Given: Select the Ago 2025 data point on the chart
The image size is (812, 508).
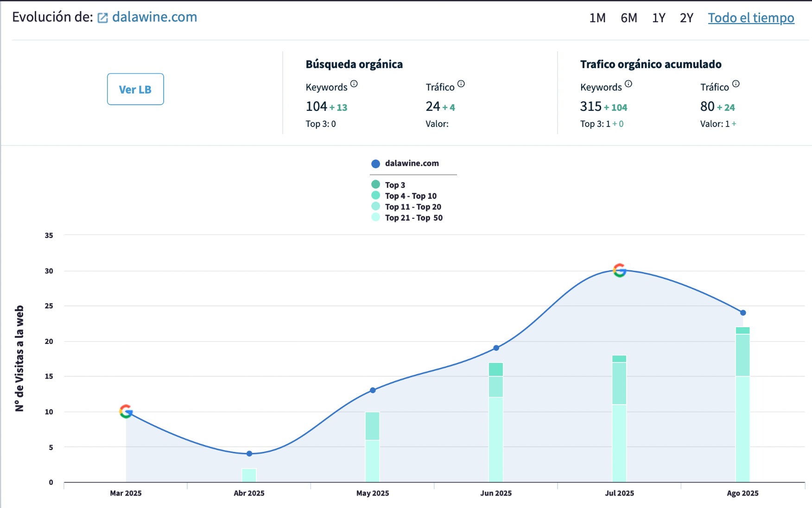Looking at the screenshot, I should pyautogui.click(x=743, y=312).
